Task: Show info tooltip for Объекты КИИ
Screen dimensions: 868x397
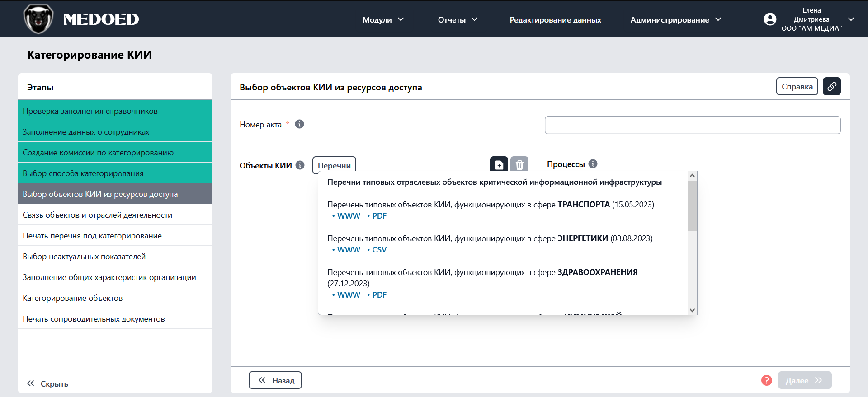Action: [300, 165]
